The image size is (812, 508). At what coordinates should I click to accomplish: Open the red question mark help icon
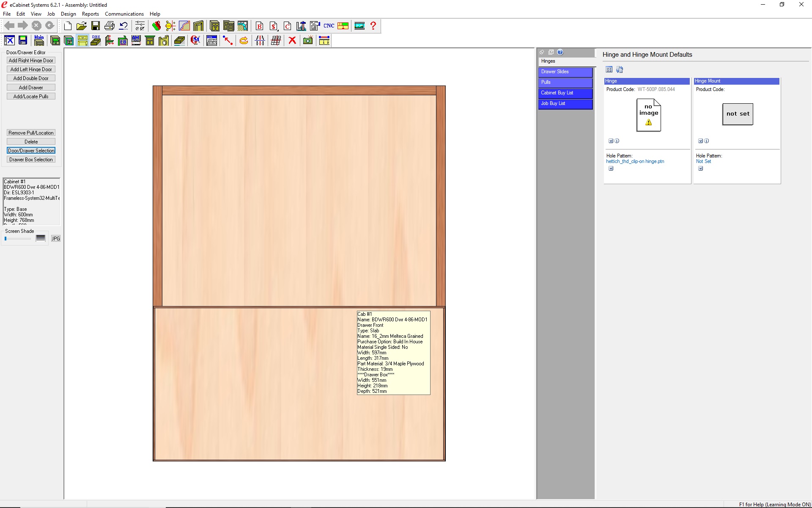point(373,26)
